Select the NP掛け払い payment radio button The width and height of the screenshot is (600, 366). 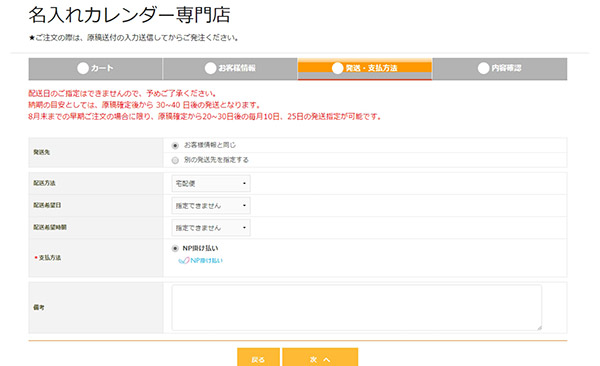[x=175, y=248]
